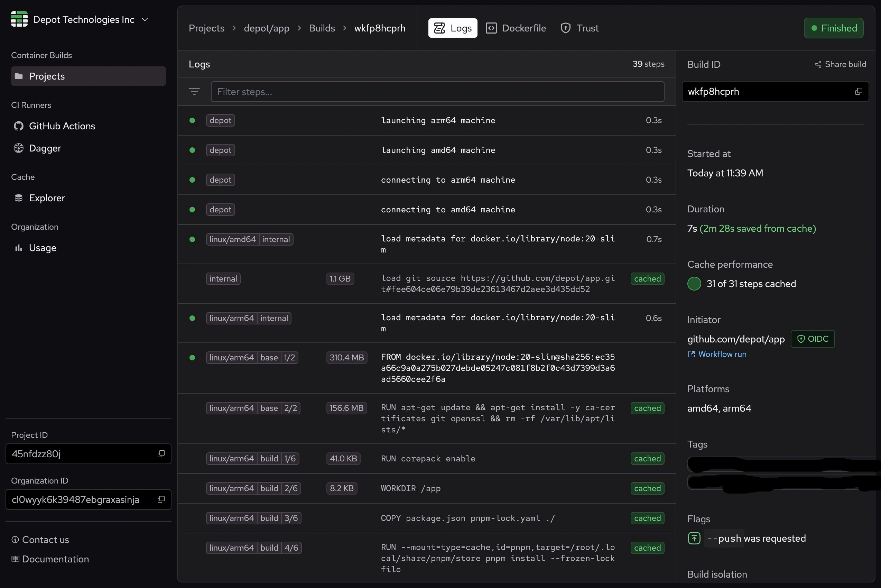Open the Usage page

[x=43, y=248]
